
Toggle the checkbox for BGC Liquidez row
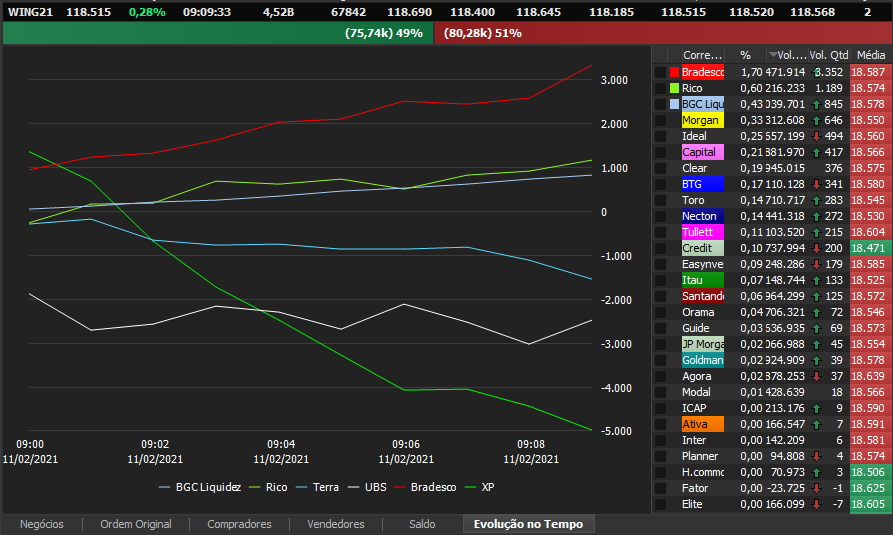coord(660,104)
